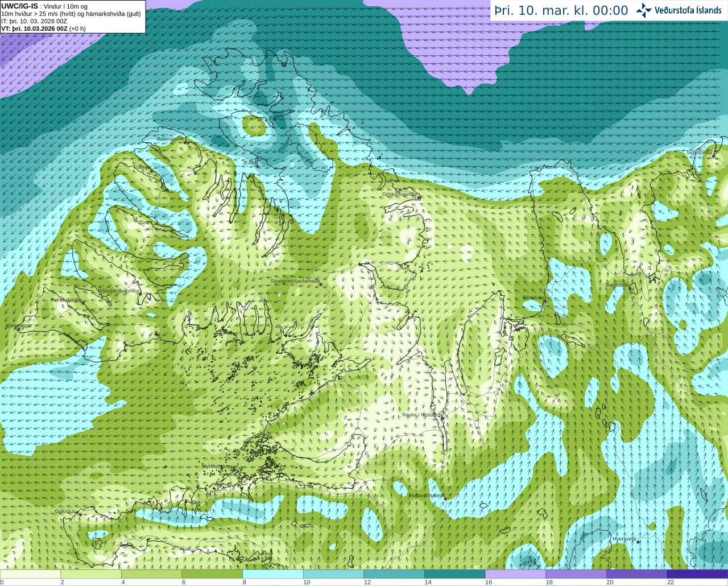The height and width of the screenshot is (586, 728).
Task: Click the UWC/IG-IS model title text
Action: [x=19, y=6]
